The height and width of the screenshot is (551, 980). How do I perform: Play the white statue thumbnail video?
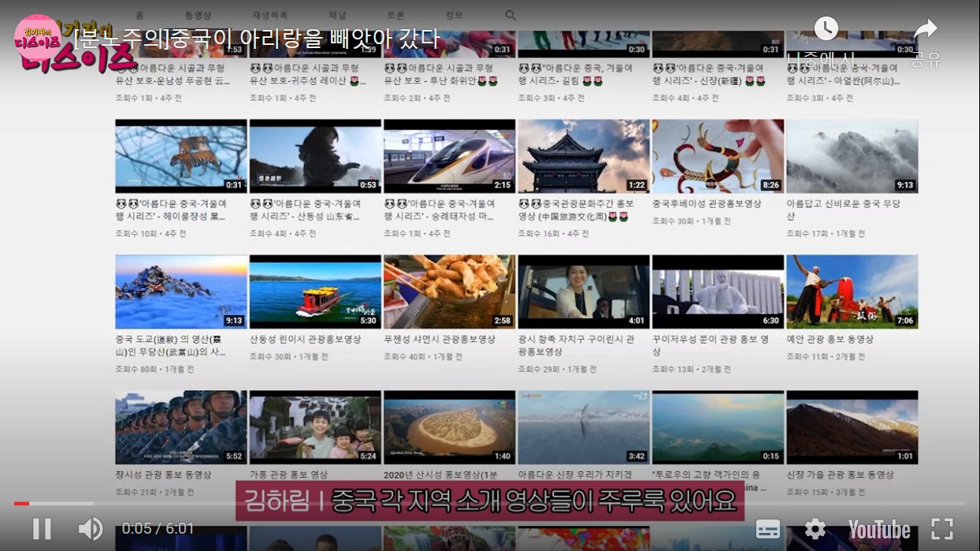(718, 292)
